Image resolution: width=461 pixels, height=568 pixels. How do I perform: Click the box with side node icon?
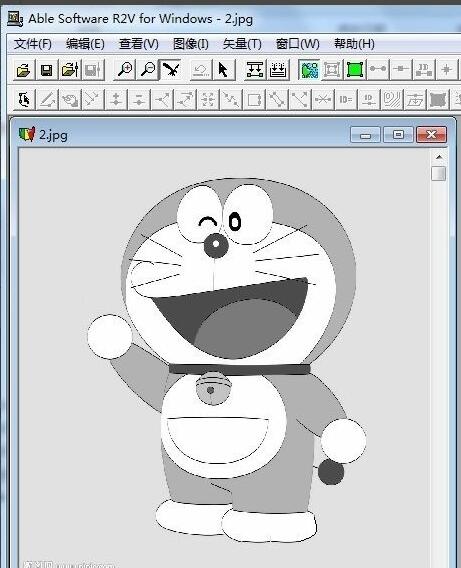point(254,99)
